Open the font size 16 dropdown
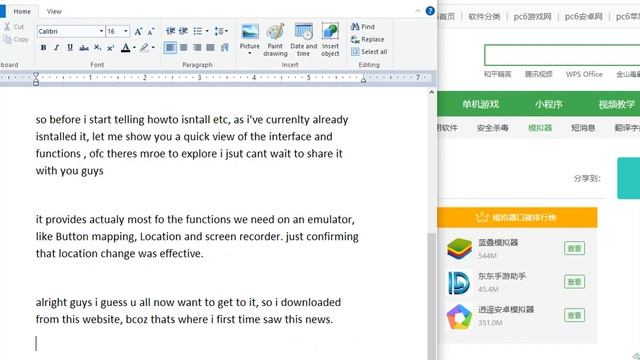Viewport: 640px width, 360px height. (126, 31)
